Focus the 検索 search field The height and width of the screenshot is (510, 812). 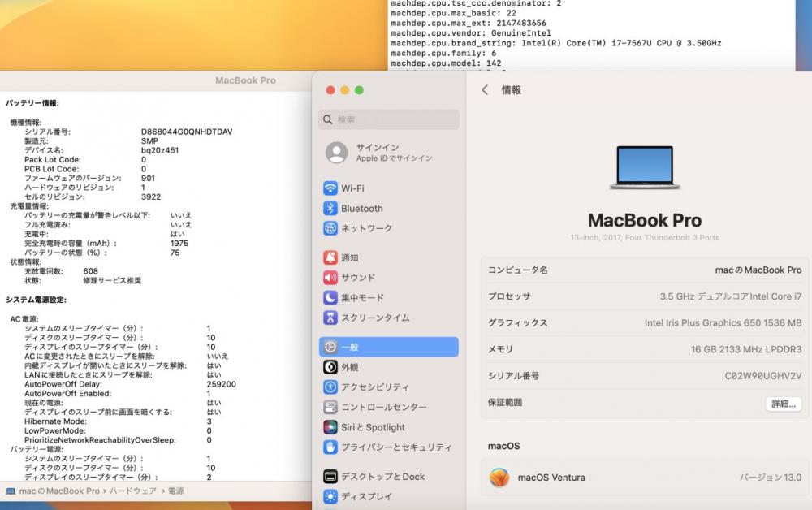click(389, 119)
